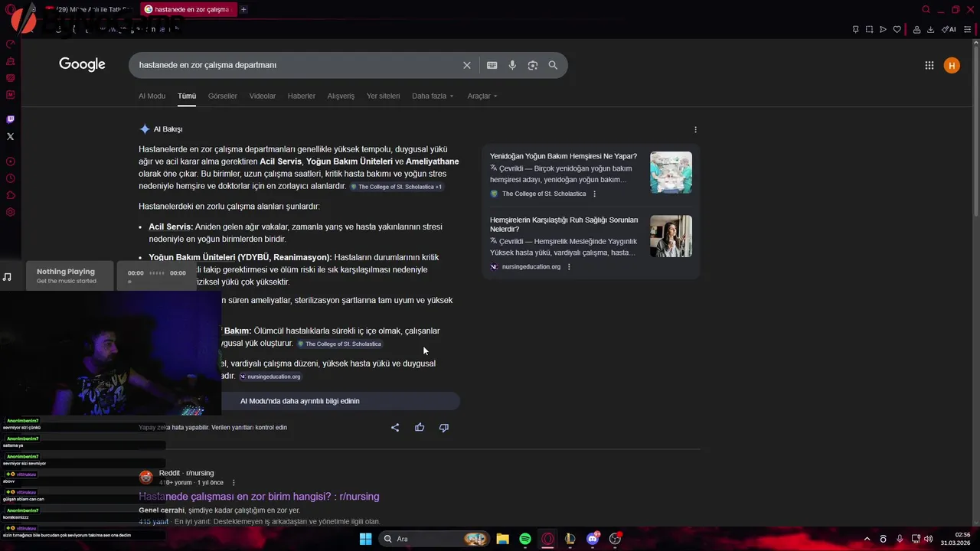The image size is (980, 551).
Task: Switch to Alışveriş tab
Action: coord(341,96)
